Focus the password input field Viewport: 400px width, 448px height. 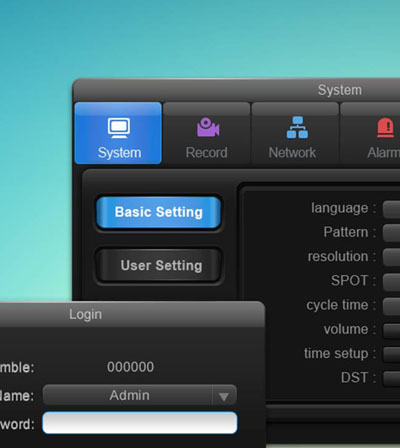pyautogui.click(x=140, y=423)
